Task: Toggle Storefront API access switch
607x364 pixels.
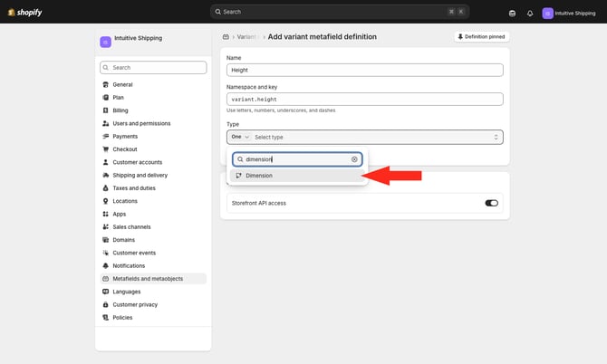Action: pyautogui.click(x=491, y=203)
